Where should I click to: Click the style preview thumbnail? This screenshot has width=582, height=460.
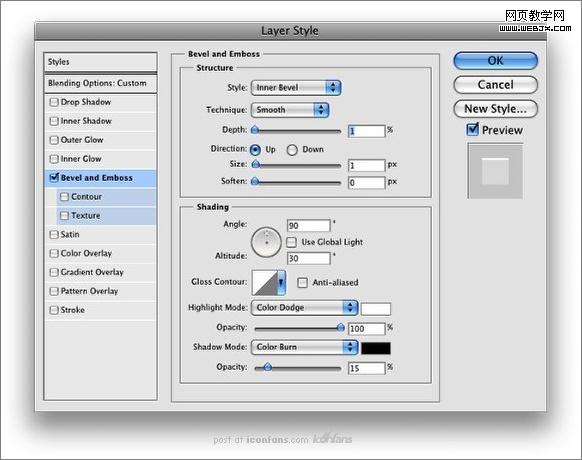click(x=495, y=171)
